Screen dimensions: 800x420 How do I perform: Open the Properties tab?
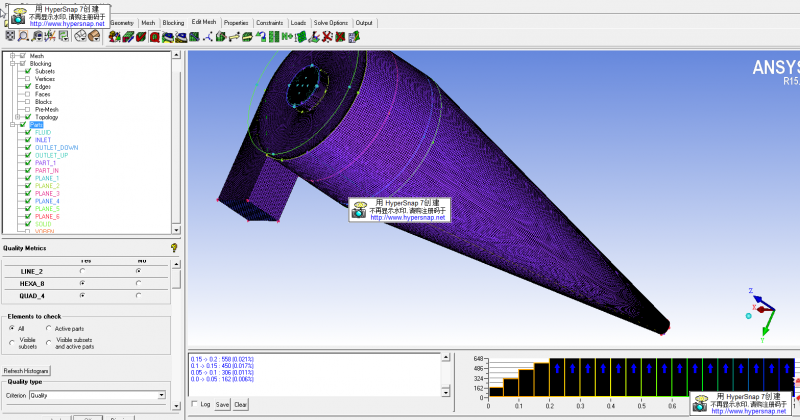(236, 23)
